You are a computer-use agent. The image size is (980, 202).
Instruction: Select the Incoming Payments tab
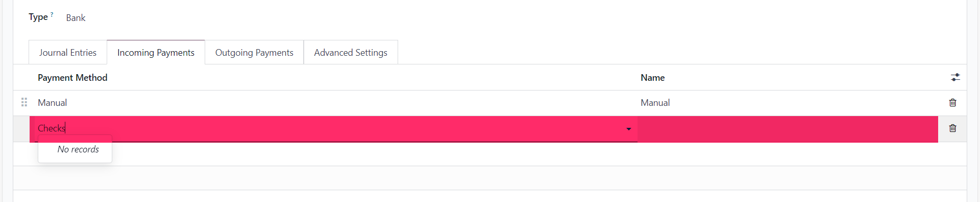click(156, 53)
